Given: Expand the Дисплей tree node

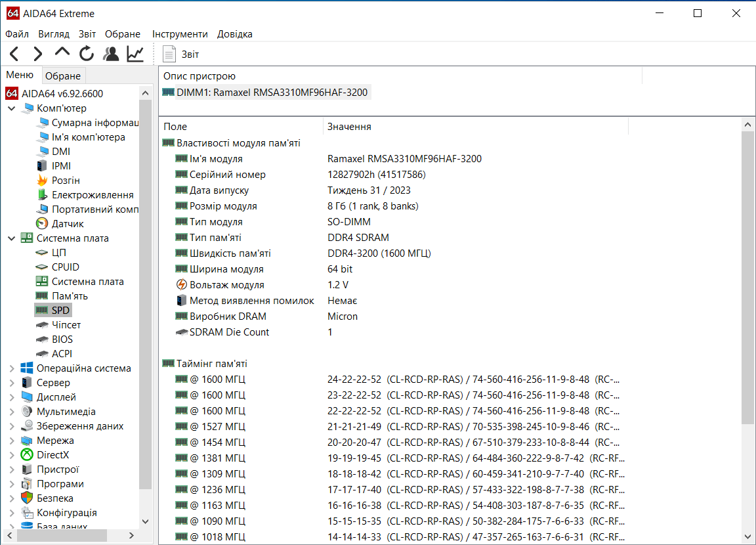Looking at the screenshot, I should [12, 397].
